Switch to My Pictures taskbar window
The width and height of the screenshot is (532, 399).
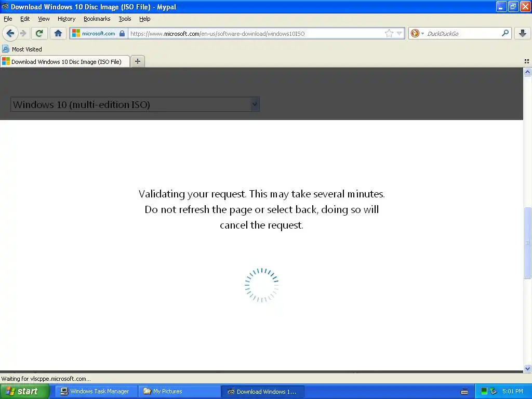[179, 392]
